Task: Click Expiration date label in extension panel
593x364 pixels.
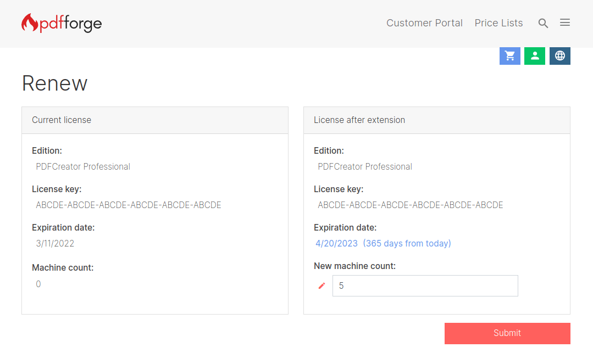Action: click(x=345, y=227)
